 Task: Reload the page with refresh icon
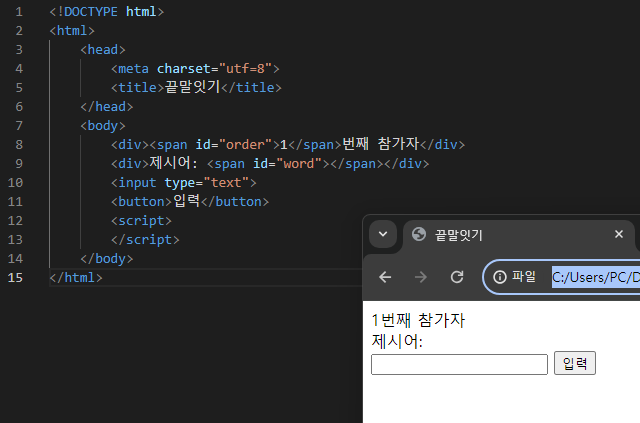(x=457, y=277)
